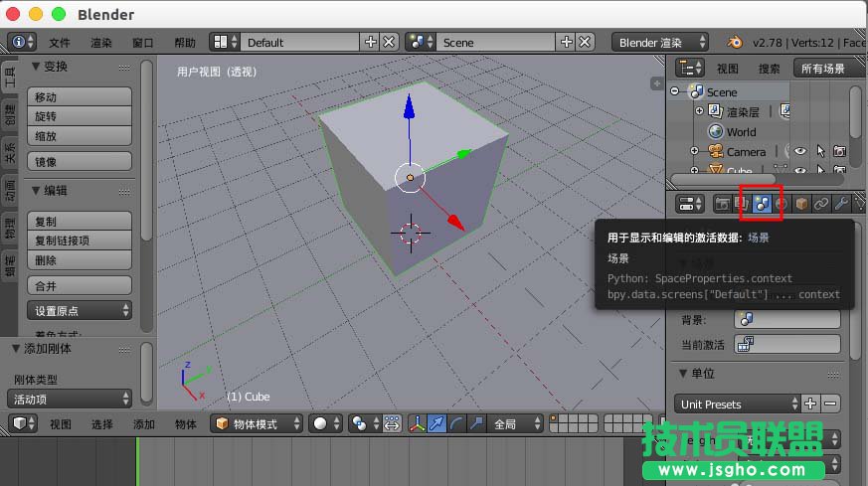868x486 pixels.
Task: Remove the selected unit preset
Action: (x=830, y=404)
